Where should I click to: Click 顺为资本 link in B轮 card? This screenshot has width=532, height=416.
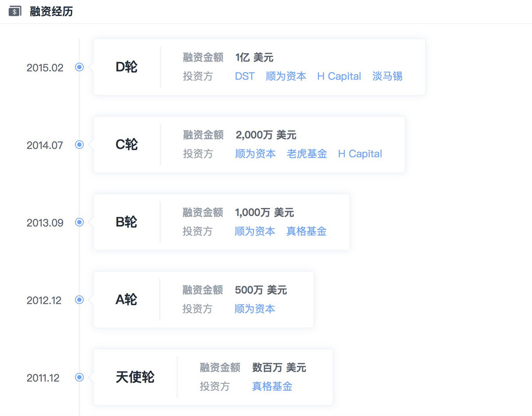255,232
